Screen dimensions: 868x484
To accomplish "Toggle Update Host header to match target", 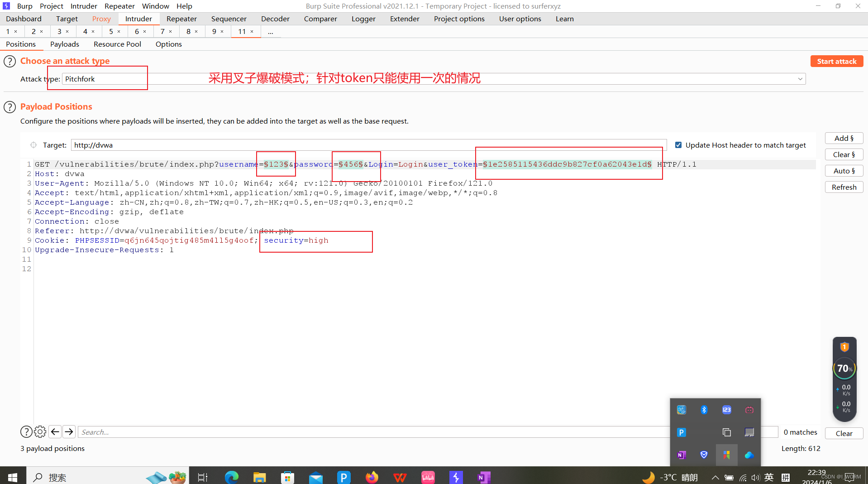I will point(678,145).
